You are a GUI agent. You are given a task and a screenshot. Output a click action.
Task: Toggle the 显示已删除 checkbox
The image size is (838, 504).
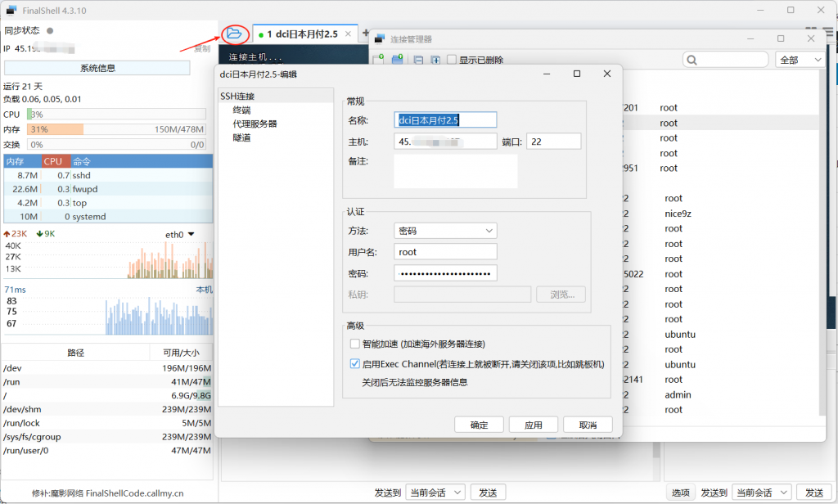451,60
